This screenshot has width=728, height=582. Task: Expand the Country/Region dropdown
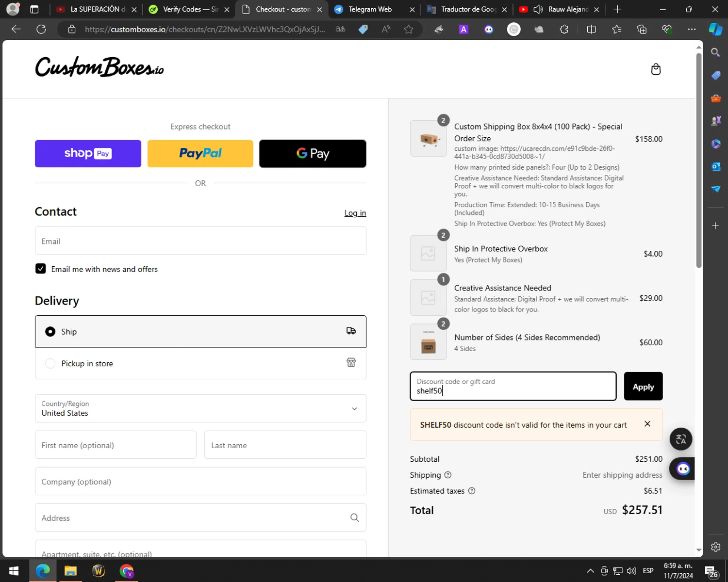200,408
